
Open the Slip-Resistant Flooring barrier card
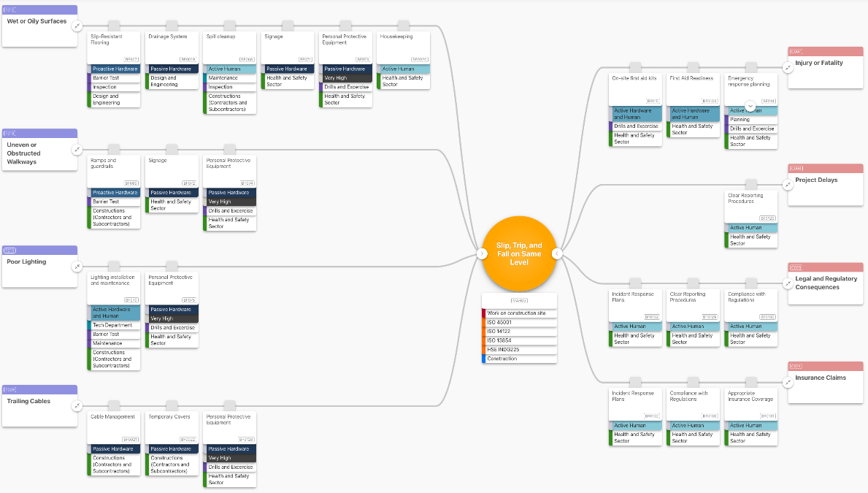pos(114,47)
